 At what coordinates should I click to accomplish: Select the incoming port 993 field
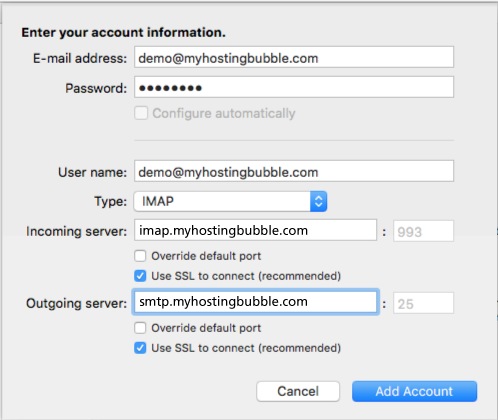(423, 231)
